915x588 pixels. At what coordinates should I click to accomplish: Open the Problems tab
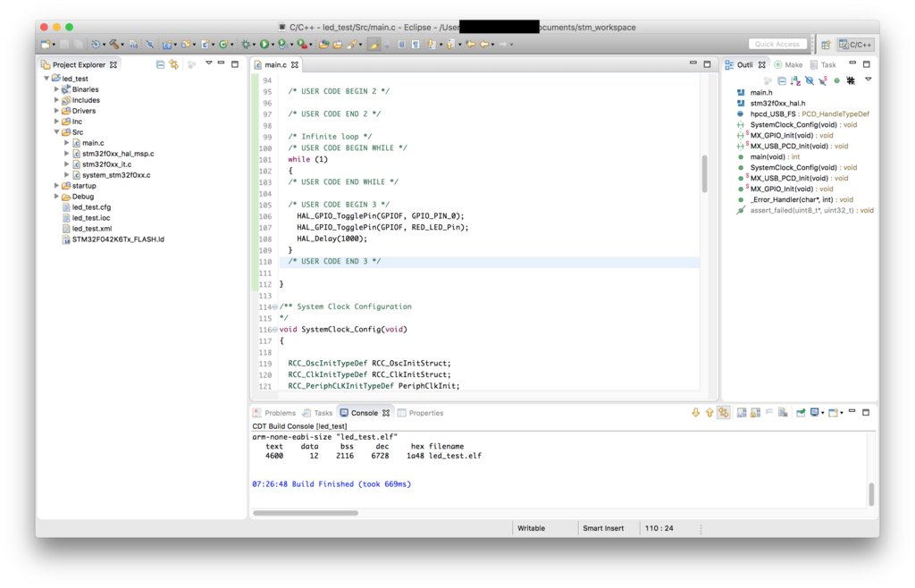click(274, 413)
